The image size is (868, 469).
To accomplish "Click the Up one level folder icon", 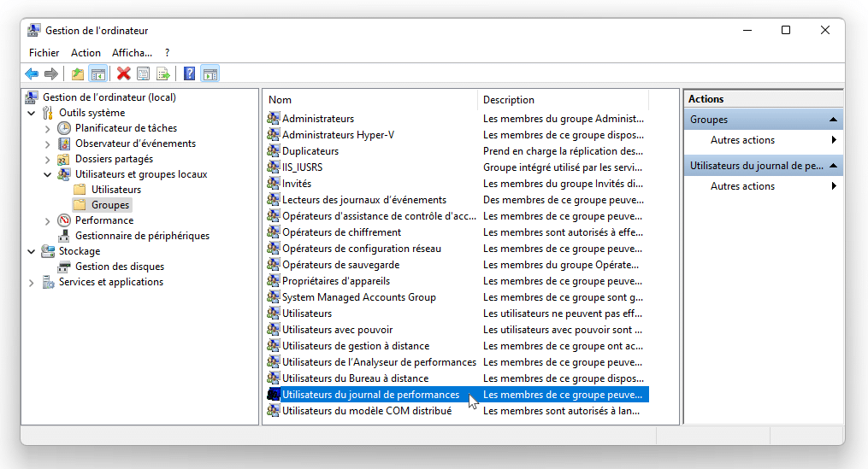I will pos(78,74).
